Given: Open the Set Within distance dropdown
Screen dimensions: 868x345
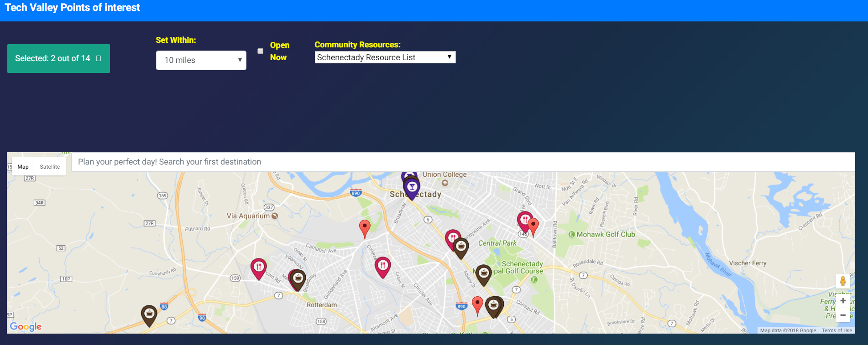Looking at the screenshot, I should click(x=201, y=60).
